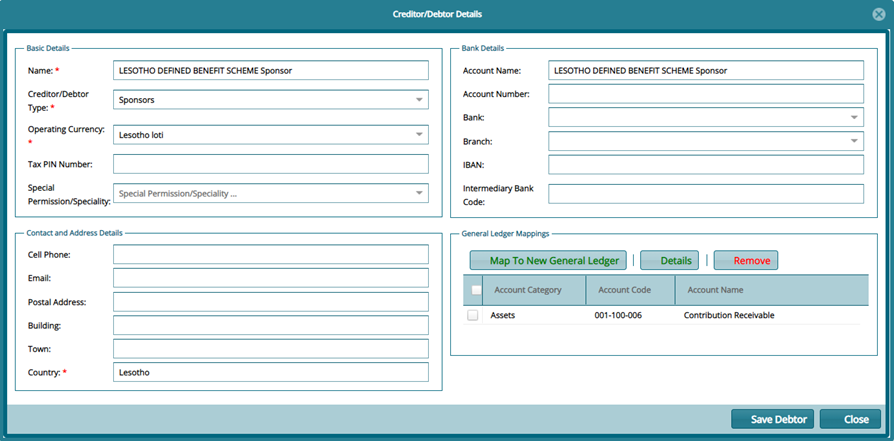Click into the Tax PIN Number field

(x=271, y=164)
